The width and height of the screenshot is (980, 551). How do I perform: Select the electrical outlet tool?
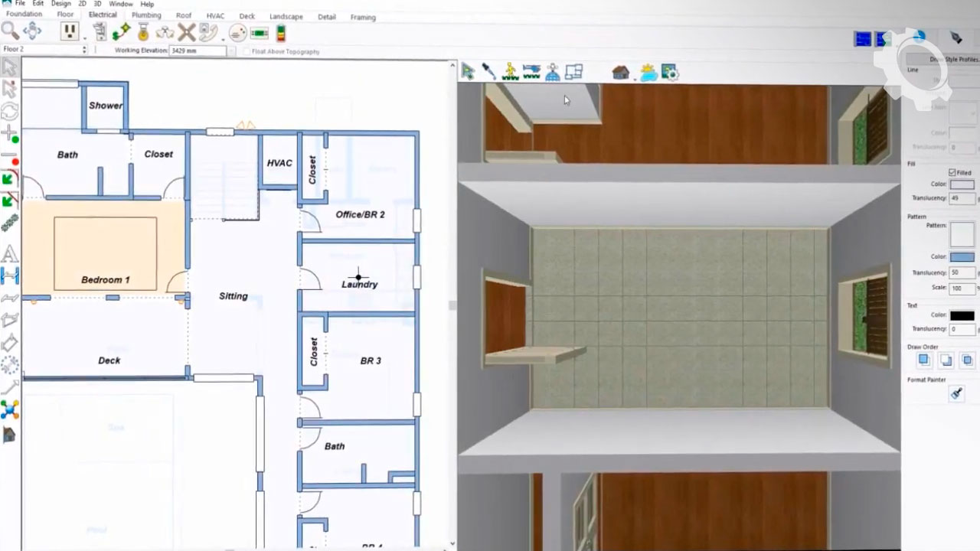[70, 31]
